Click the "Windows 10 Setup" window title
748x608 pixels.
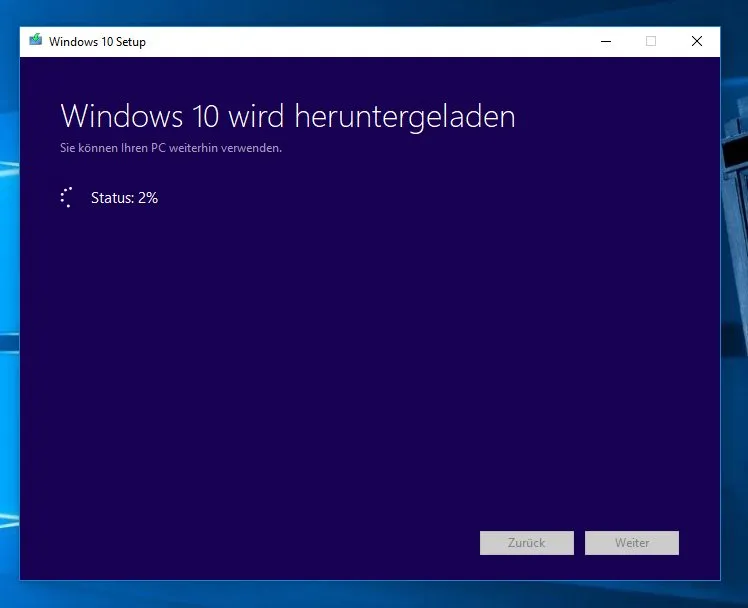point(97,42)
